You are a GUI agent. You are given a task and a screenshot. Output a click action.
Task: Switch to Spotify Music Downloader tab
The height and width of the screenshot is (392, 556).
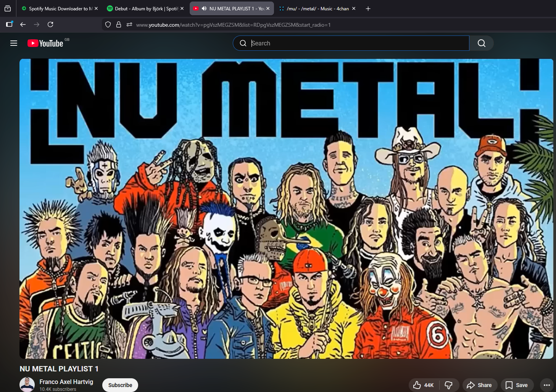56,8
